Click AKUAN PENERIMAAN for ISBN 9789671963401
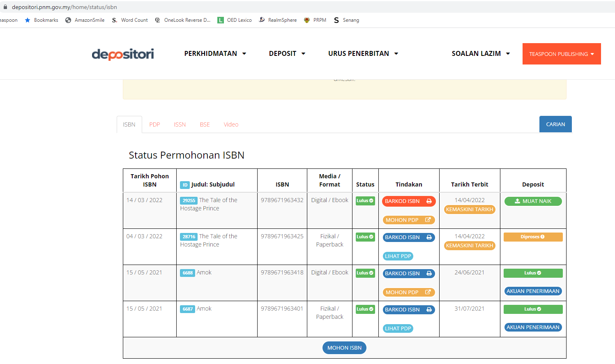615x364 pixels. pos(533,327)
